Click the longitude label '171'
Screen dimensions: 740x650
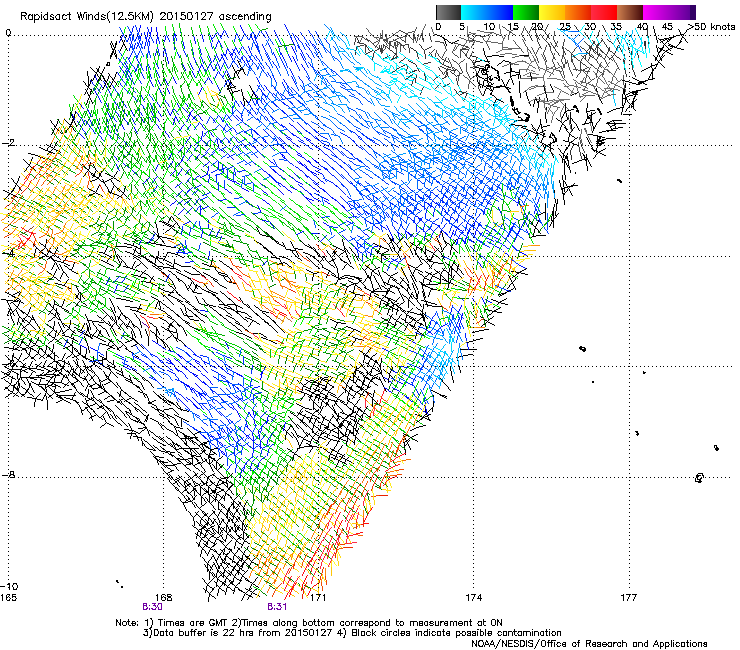pos(319,598)
